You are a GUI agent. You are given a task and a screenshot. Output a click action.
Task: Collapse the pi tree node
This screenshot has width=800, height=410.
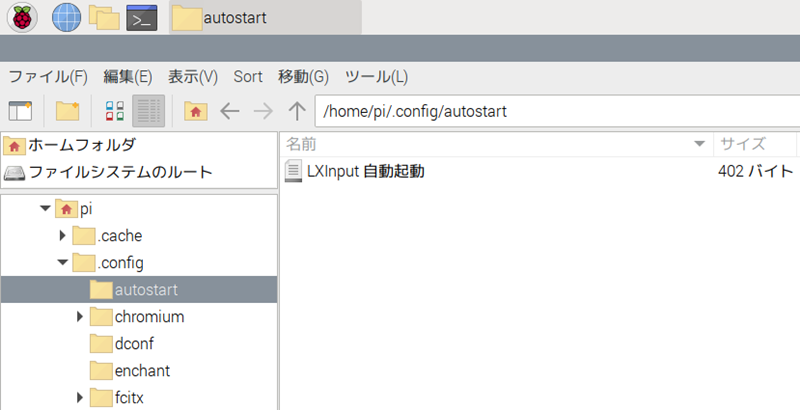tap(45, 209)
